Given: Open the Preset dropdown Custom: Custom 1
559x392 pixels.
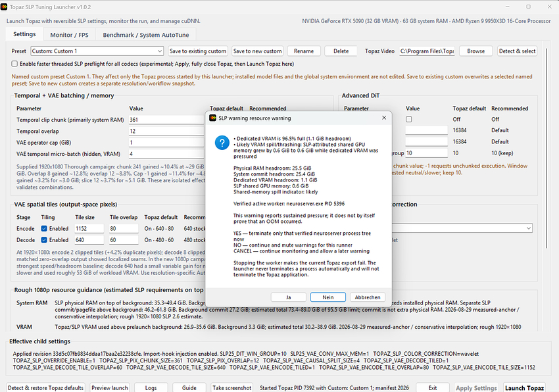Looking at the screenshot, I should (x=97, y=51).
